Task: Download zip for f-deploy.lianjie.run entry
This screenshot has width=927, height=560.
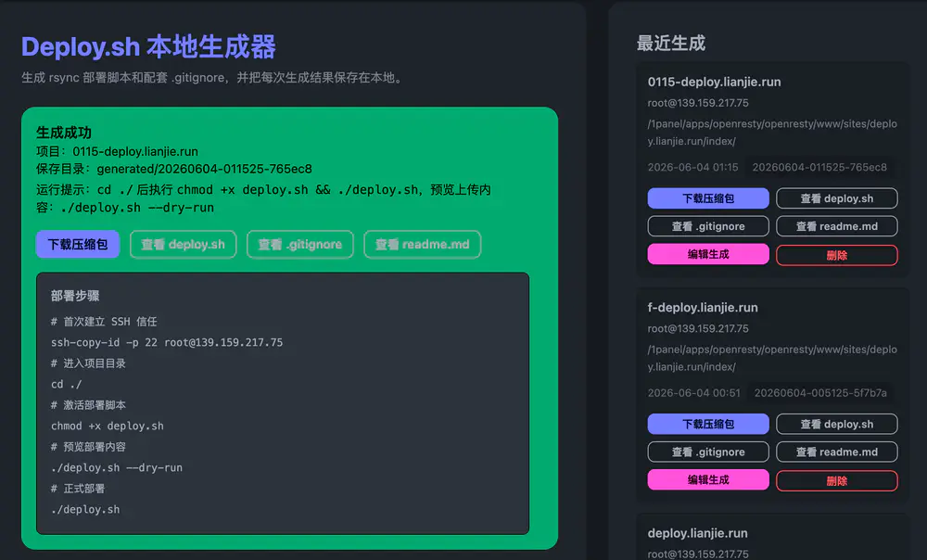Action: (708, 424)
